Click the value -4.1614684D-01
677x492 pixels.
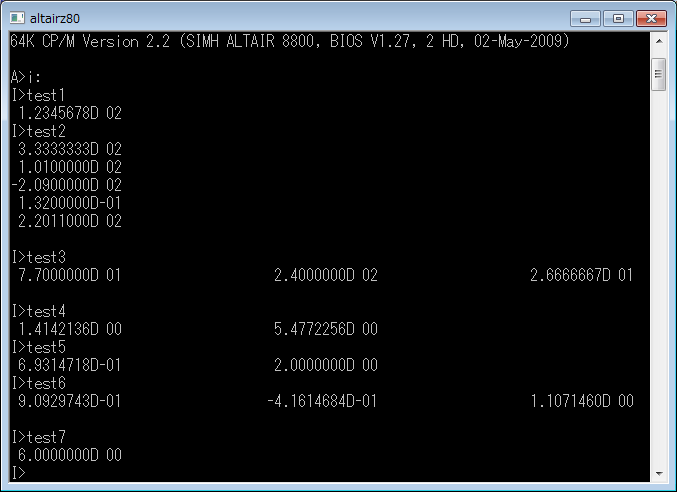click(323, 401)
